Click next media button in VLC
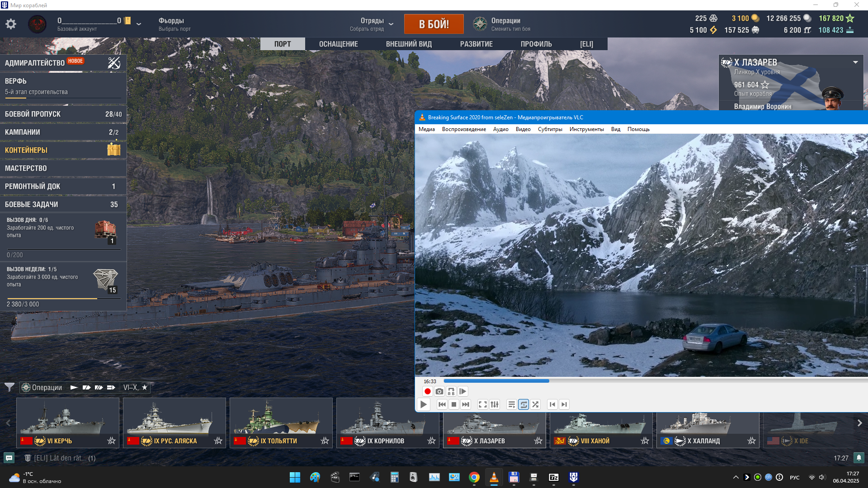The height and width of the screenshot is (488, 868). pos(466,404)
